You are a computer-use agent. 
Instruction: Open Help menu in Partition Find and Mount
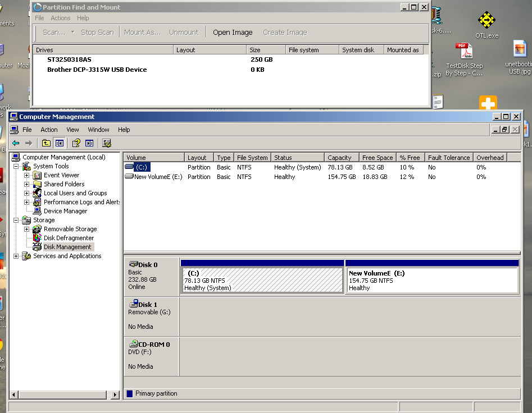pyautogui.click(x=83, y=18)
